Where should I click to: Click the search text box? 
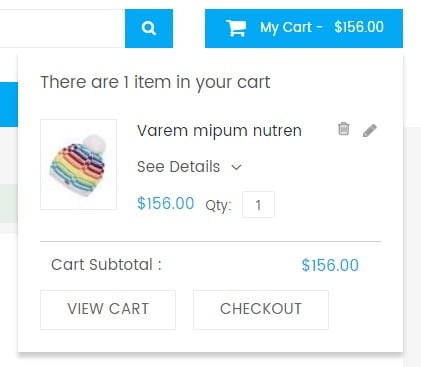pyautogui.click(x=62, y=28)
